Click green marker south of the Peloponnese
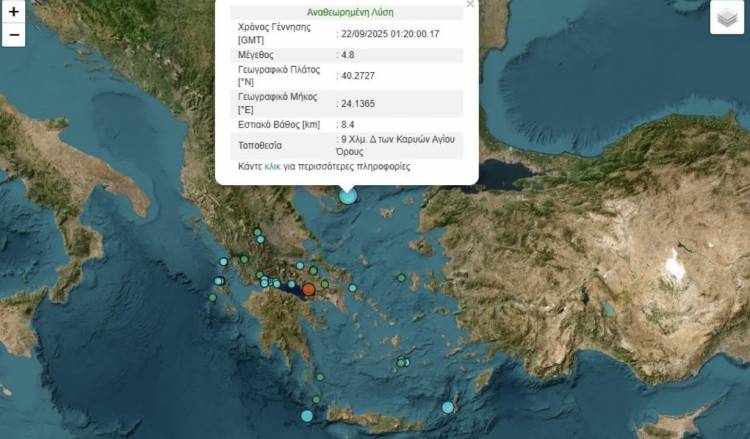Image resolution: width=750 pixels, height=439 pixels. (x=319, y=376)
